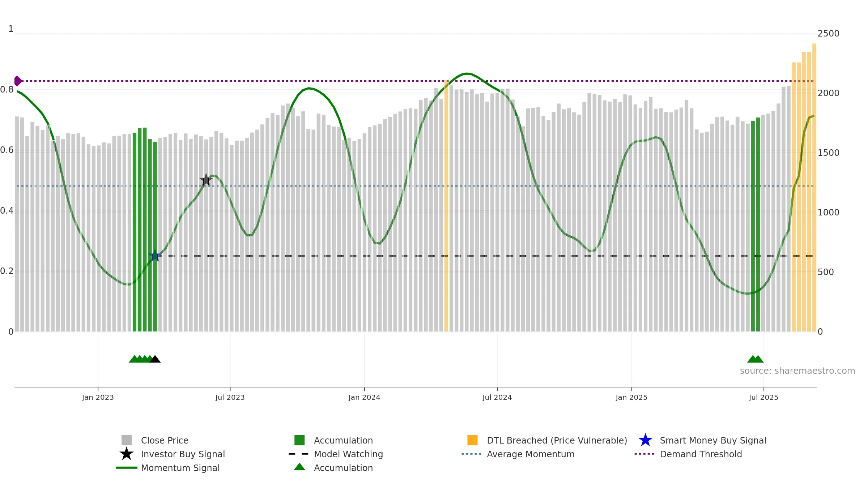
Task: Click the blue Smart Money star on chart
Action: tap(155, 256)
